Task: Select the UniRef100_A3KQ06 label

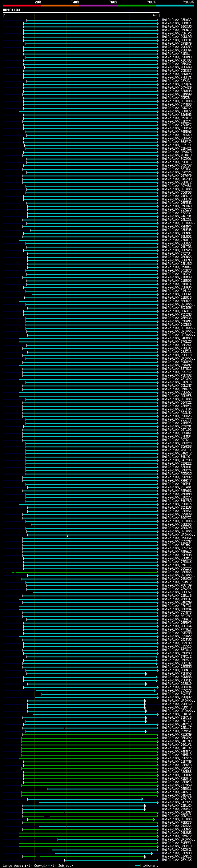Action: click(x=177, y=673)
